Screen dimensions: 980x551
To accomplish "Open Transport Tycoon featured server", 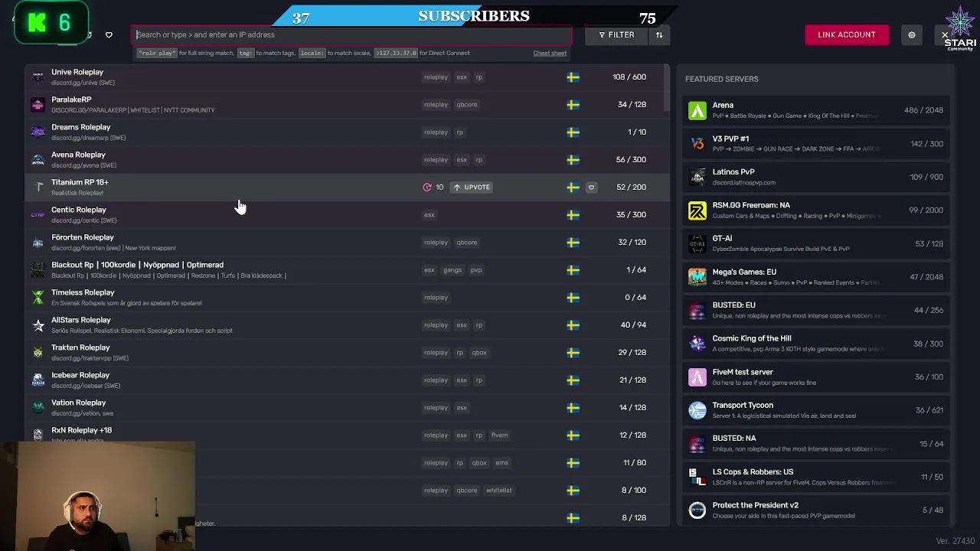I will pos(815,410).
